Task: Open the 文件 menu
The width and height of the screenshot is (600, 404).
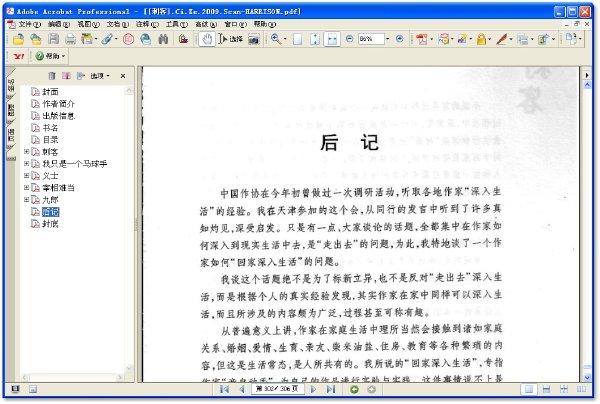Action: click(29, 24)
